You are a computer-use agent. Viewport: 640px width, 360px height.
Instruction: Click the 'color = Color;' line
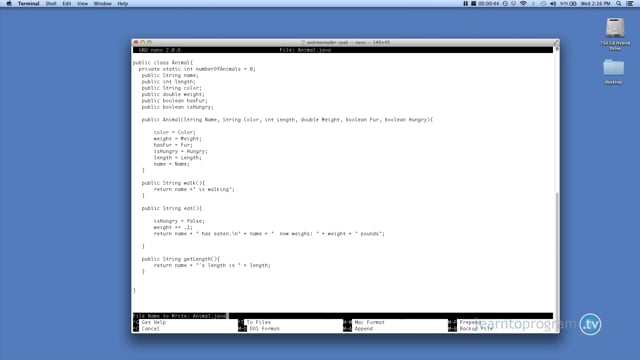(175, 132)
